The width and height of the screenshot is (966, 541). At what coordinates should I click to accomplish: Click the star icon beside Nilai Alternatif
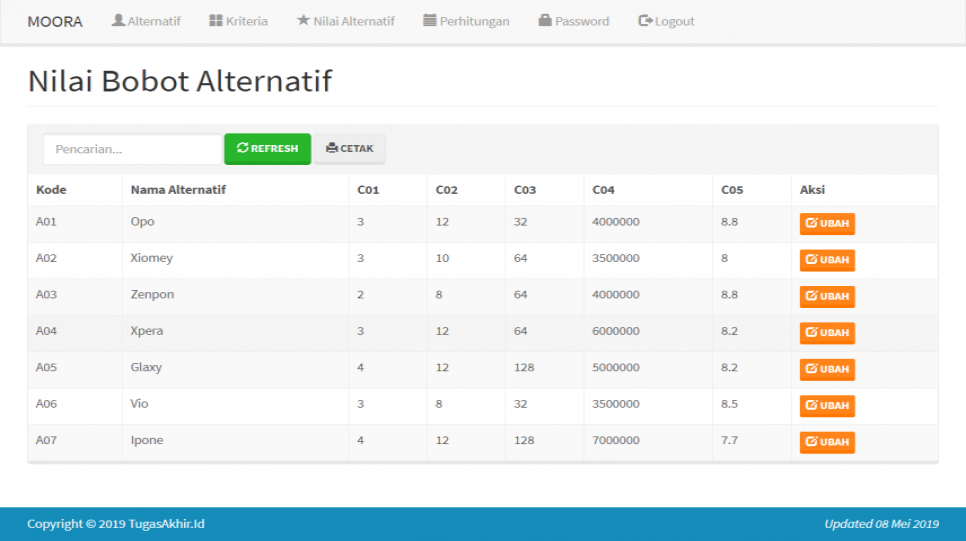(303, 20)
